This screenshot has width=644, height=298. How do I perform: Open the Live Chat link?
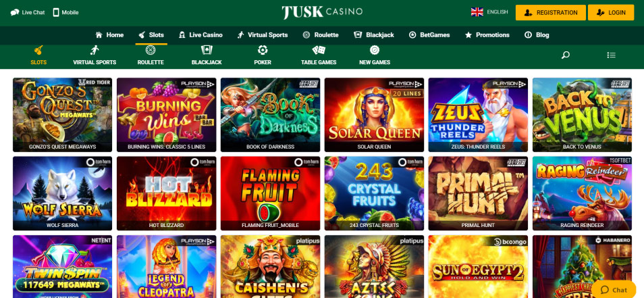pos(28,12)
